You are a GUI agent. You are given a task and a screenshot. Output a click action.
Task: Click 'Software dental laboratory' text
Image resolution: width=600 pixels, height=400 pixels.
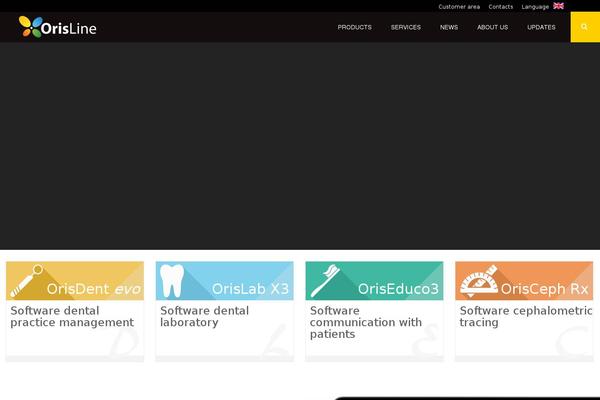[204, 317]
